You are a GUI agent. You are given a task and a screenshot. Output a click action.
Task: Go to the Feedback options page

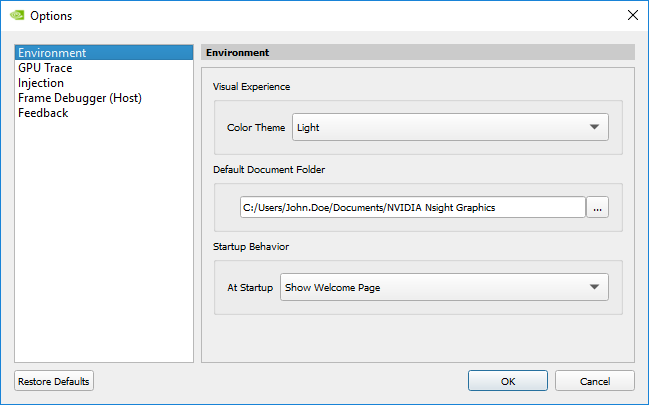coord(43,113)
